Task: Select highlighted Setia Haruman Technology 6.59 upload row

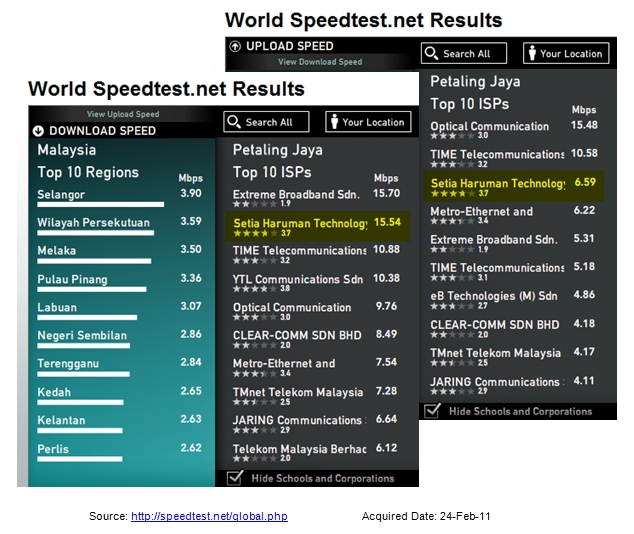Action: click(x=514, y=186)
